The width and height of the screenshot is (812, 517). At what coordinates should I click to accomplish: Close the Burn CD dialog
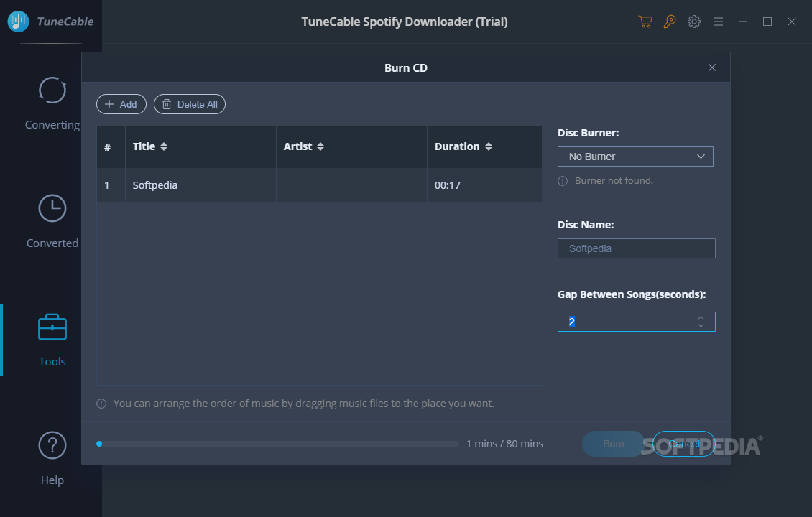pyautogui.click(x=712, y=67)
